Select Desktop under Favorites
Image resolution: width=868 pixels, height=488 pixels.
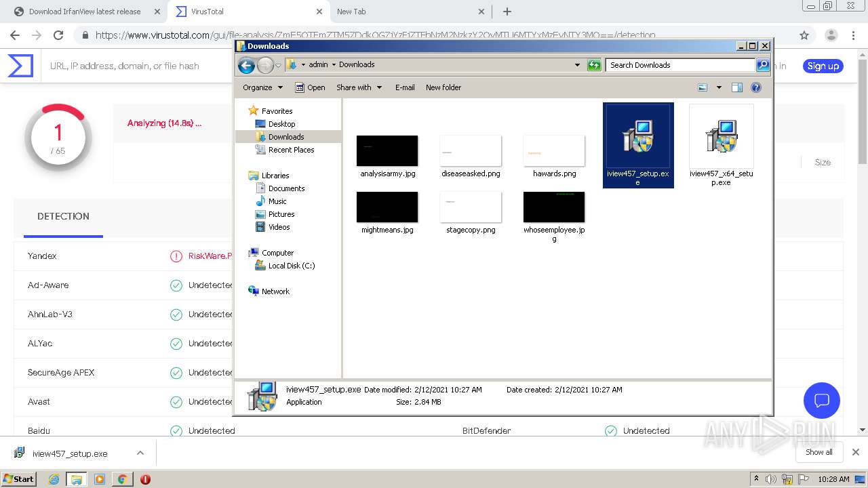pos(281,124)
